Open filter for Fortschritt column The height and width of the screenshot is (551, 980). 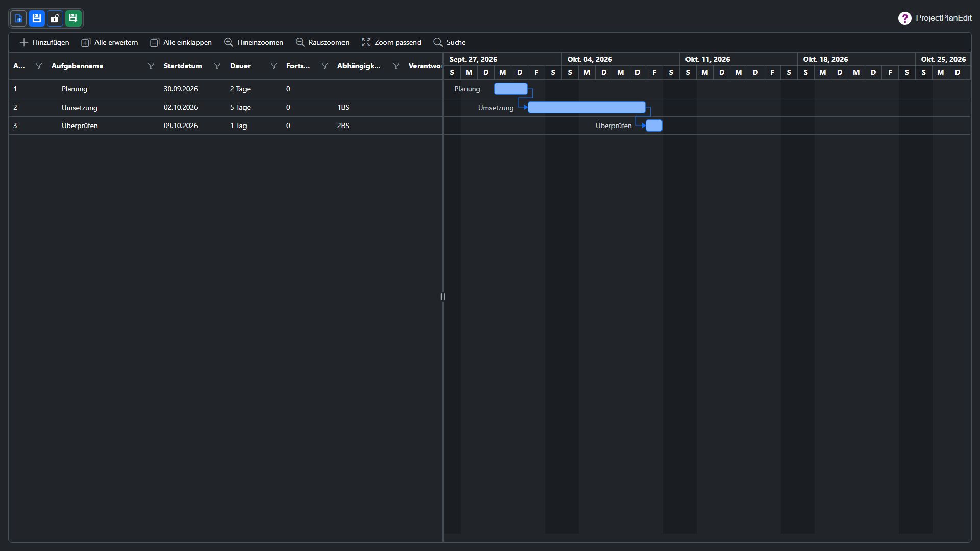tap(325, 66)
